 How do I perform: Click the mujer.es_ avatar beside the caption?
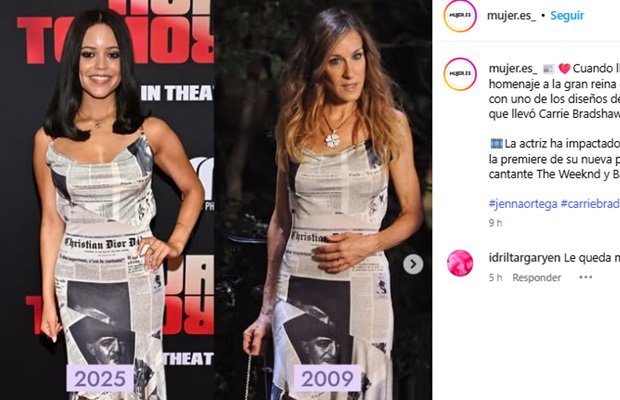click(x=460, y=74)
